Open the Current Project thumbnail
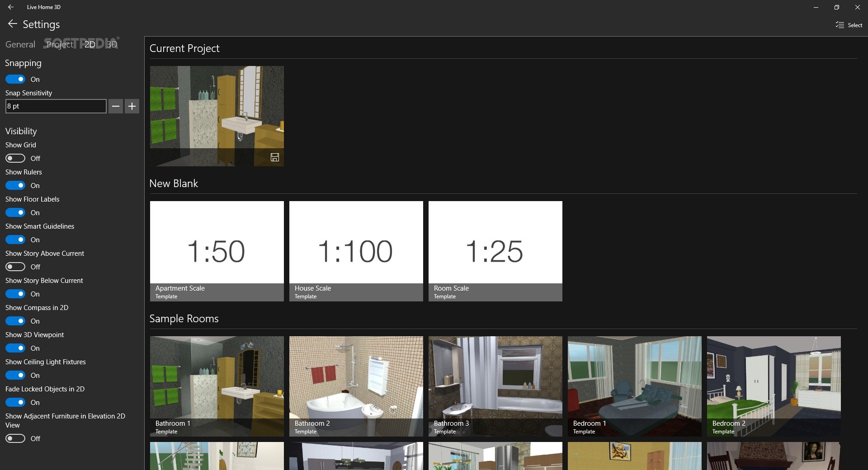868x470 pixels. pyautogui.click(x=217, y=116)
